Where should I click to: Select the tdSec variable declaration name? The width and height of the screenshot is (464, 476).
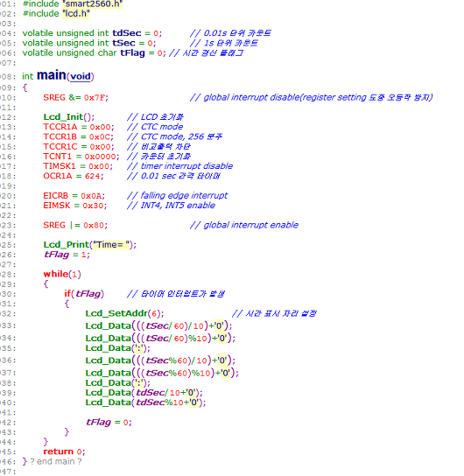click(x=127, y=33)
